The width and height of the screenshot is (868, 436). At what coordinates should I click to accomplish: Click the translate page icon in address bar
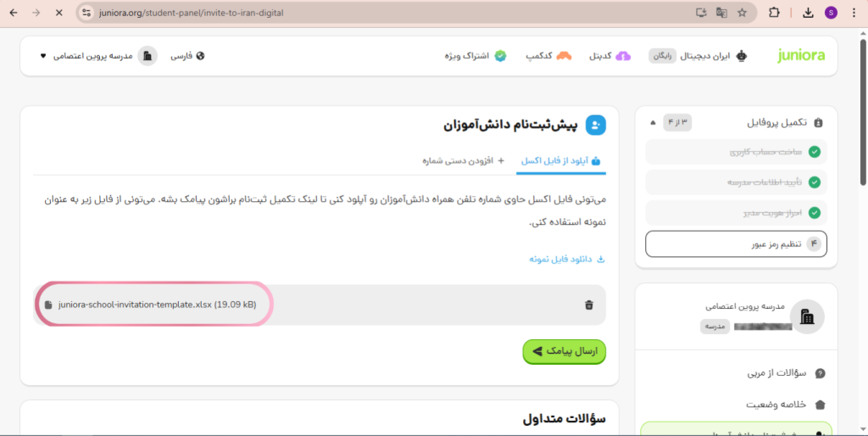click(x=722, y=13)
